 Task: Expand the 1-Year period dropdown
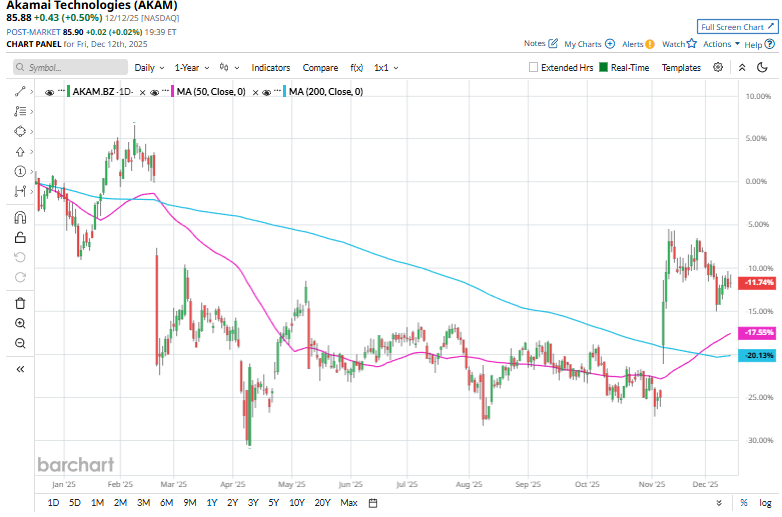tap(190, 68)
